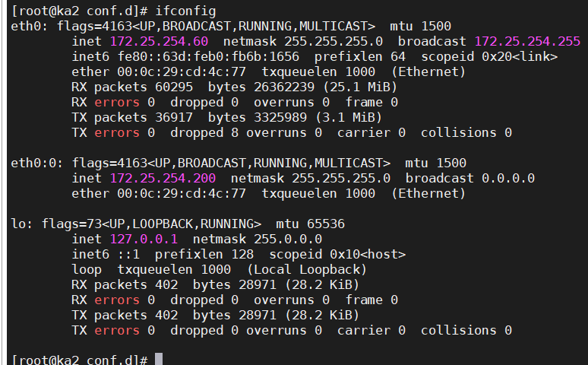Click the eth0 MAC address 00:0c:29:cd:4c:77
588x365 pixels.
point(182,71)
